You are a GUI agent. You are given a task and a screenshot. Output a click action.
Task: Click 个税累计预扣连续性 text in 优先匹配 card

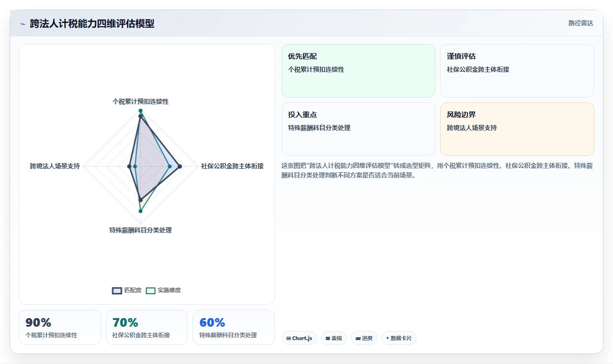coord(316,69)
